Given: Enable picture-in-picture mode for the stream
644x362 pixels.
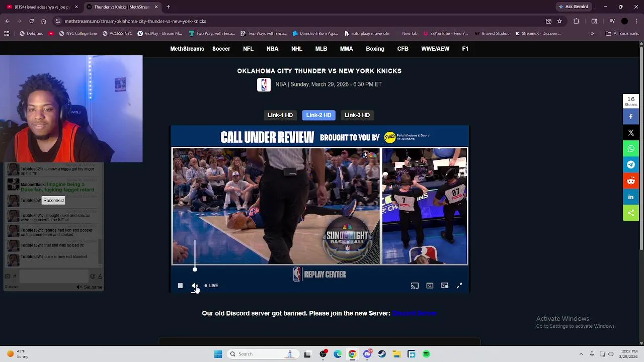Looking at the screenshot, I should tap(445, 286).
